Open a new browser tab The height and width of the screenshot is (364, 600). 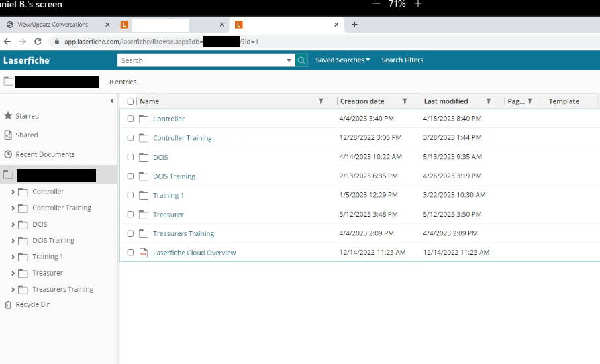point(354,25)
